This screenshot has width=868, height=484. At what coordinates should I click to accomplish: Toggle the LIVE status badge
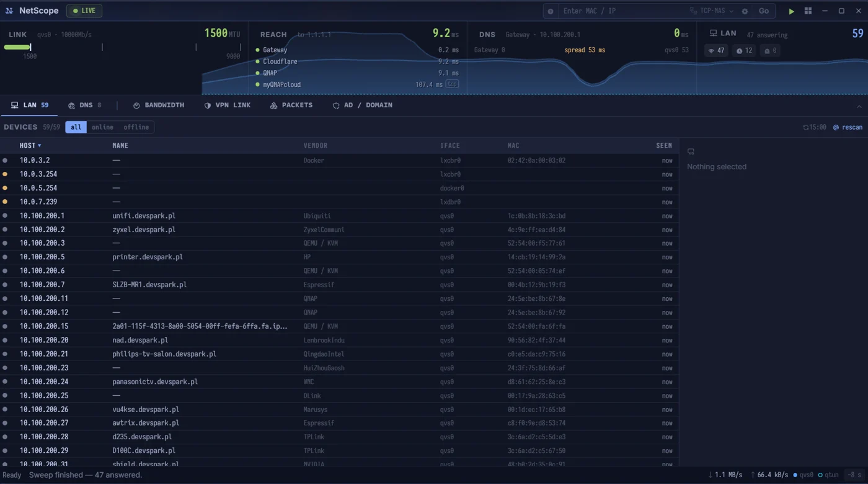pos(84,11)
